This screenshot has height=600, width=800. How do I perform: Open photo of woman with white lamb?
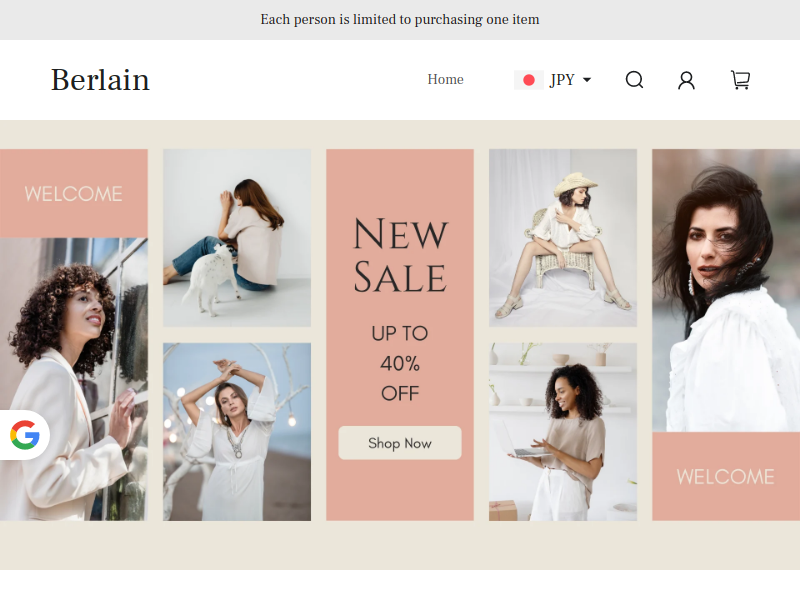[237, 238]
